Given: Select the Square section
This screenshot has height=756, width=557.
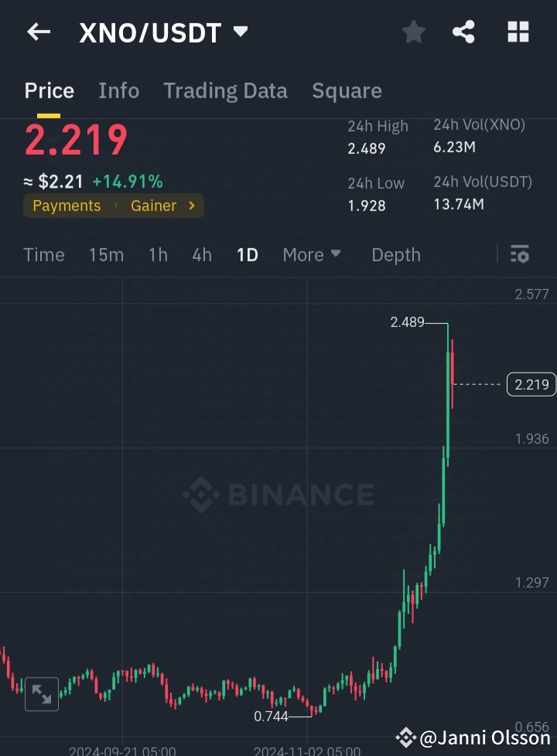Looking at the screenshot, I should coord(347,90).
